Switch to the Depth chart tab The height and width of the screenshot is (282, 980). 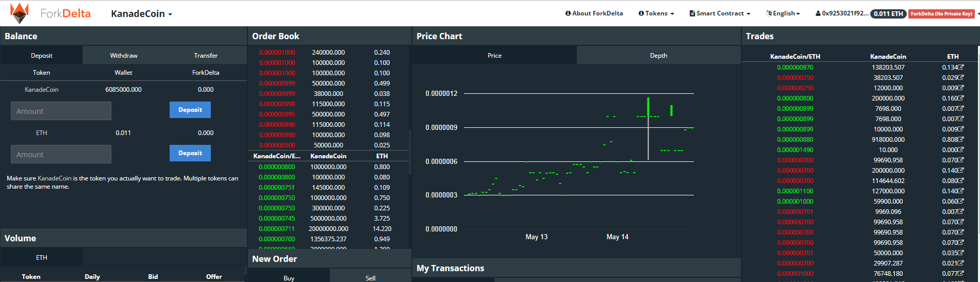pyautogui.click(x=658, y=55)
